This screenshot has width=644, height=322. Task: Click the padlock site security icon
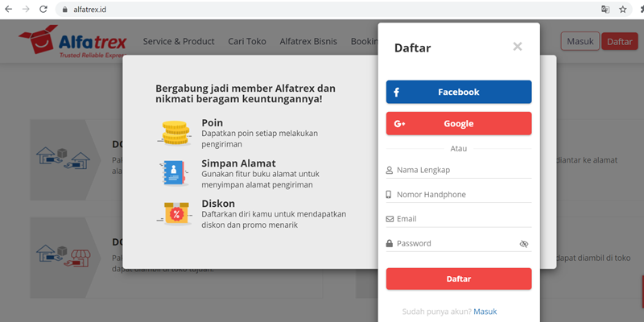64,10
